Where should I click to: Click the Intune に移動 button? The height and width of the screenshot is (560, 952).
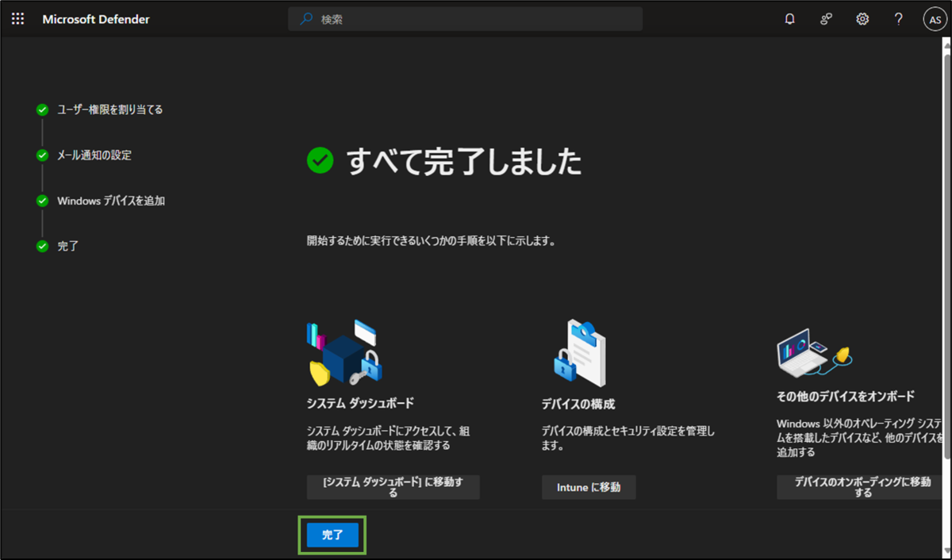tap(589, 487)
